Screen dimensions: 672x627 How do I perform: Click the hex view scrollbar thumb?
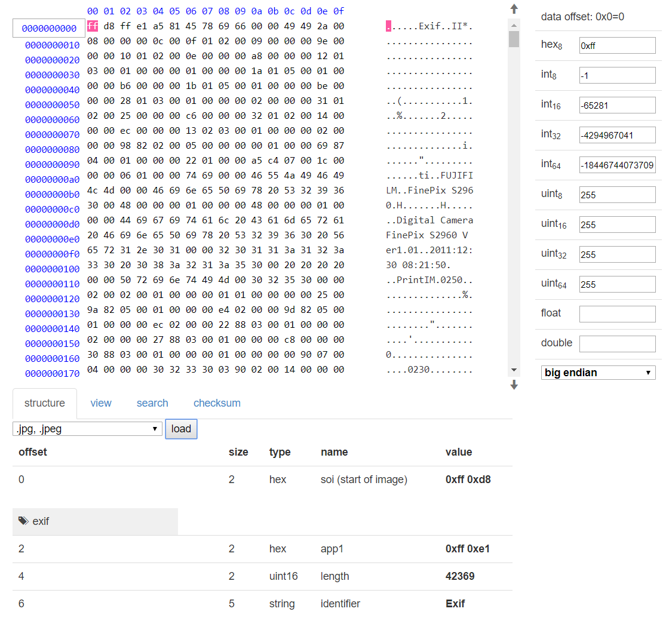click(x=514, y=39)
